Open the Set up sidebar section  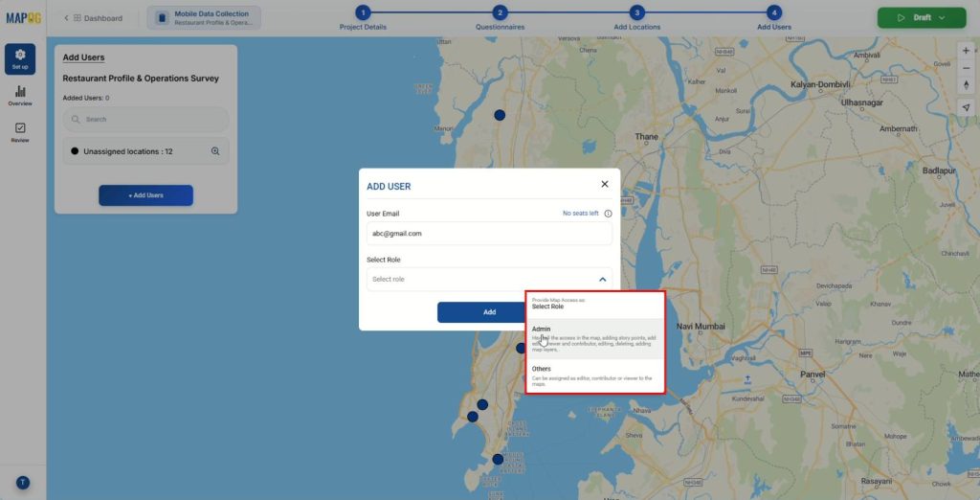(20, 58)
